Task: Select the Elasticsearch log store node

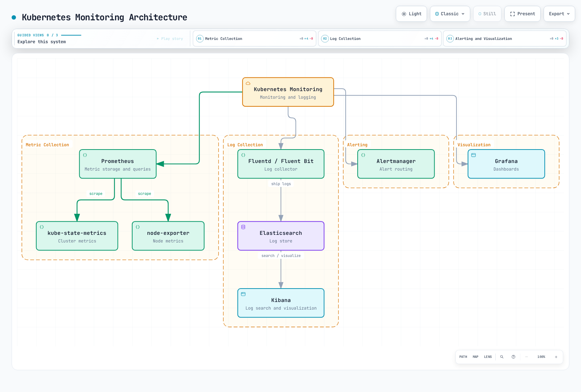Action: tap(281, 236)
